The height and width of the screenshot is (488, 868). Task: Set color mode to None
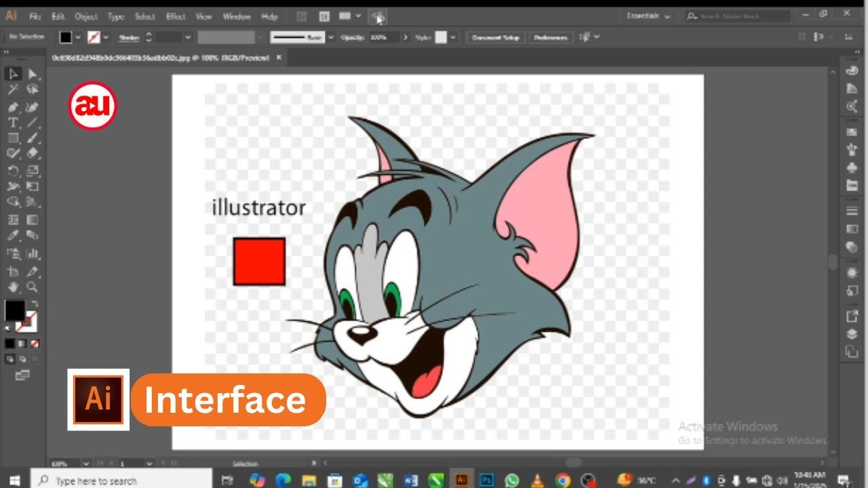pyautogui.click(x=35, y=344)
